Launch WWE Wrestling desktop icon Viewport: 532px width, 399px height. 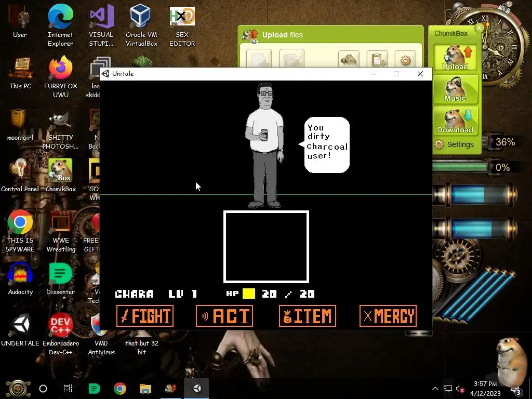point(60,231)
